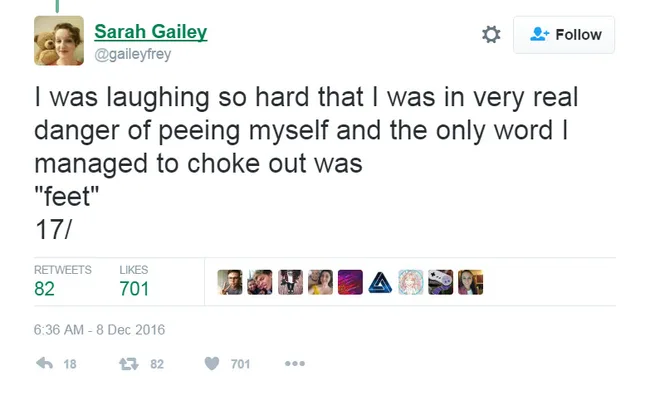
Task: Open the last liker avatar on right
Action: 471,282
